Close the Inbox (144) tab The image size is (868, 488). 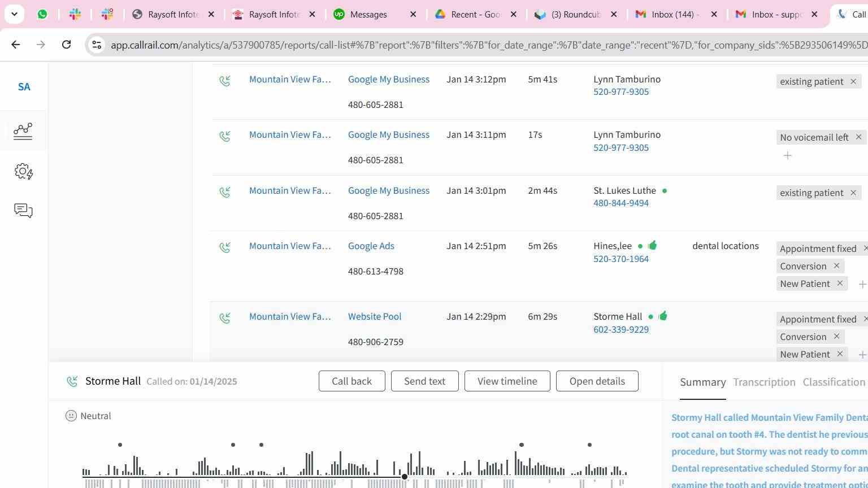(x=714, y=14)
